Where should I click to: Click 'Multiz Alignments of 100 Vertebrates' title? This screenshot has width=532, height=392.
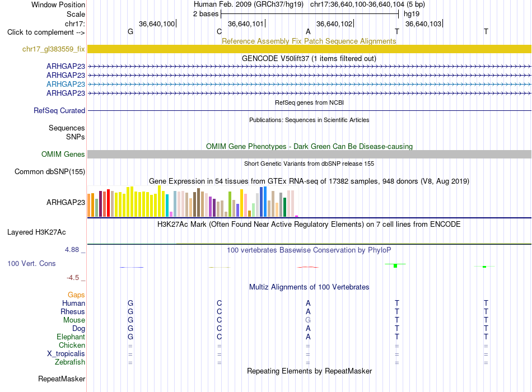[309, 287]
